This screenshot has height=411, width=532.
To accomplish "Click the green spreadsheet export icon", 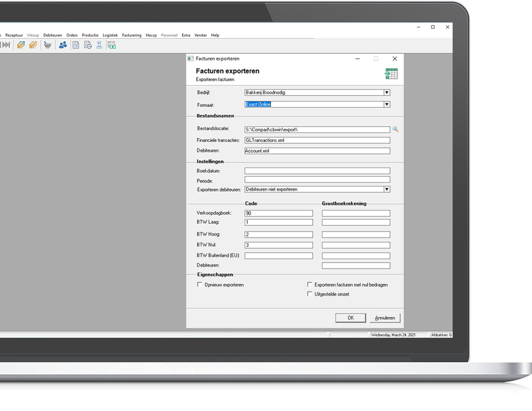I will click(x=391, y=73).
